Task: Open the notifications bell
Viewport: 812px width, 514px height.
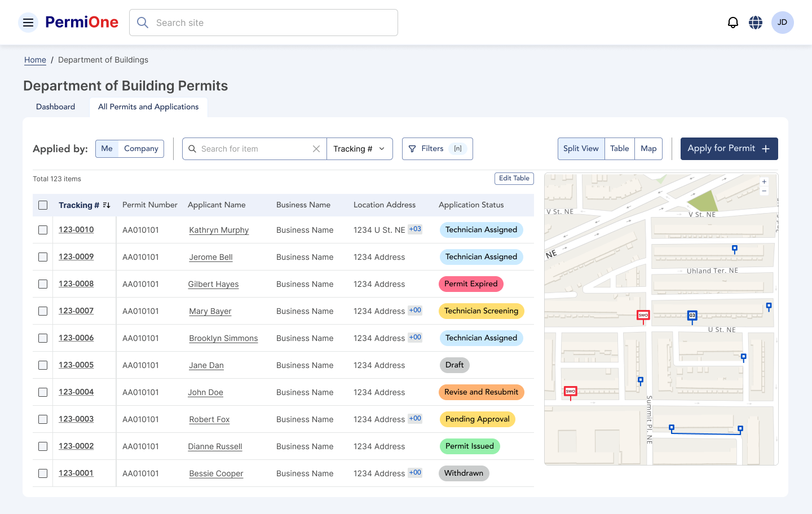Action: click(x=732, y=23)
